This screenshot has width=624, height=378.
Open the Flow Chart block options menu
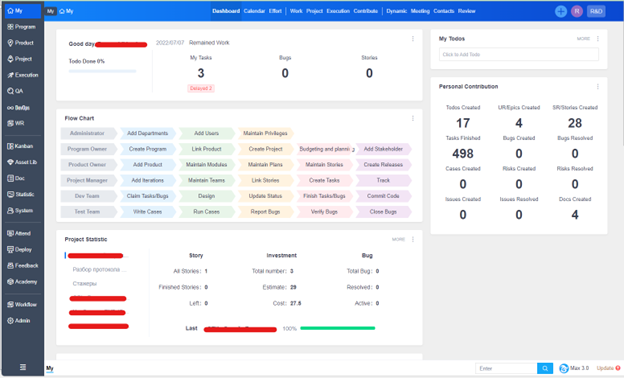pyautogui.click(x=413, y=118)
